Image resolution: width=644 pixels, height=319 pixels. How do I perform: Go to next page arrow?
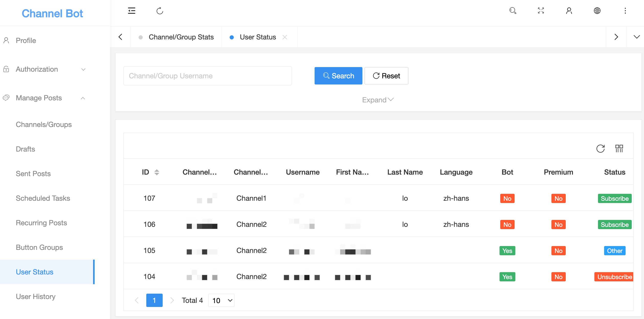point(172,300)
